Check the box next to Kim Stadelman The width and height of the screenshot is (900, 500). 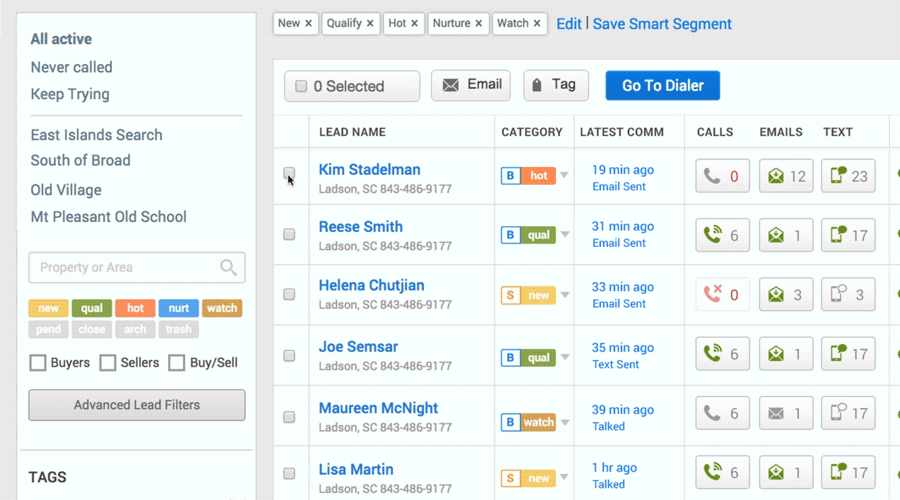289,174
